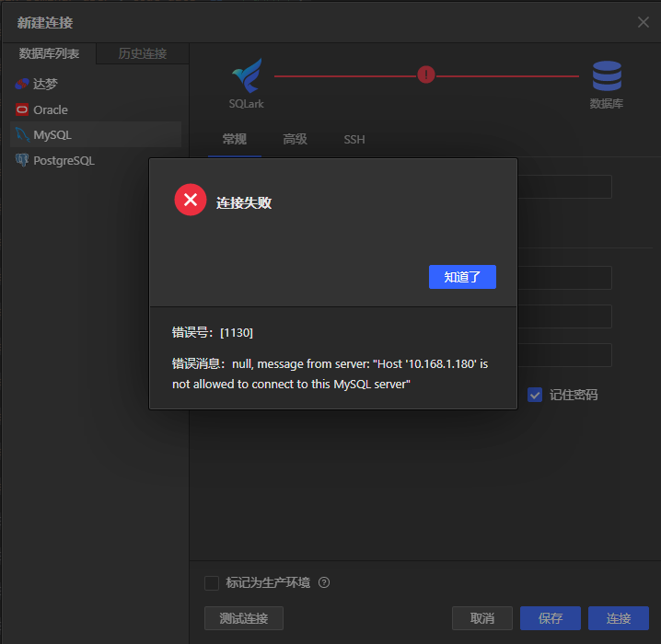The height and width of the screenshot is (644, 661).
Task: Click the MySQL dolphin icon
Action: pos(22,134)
